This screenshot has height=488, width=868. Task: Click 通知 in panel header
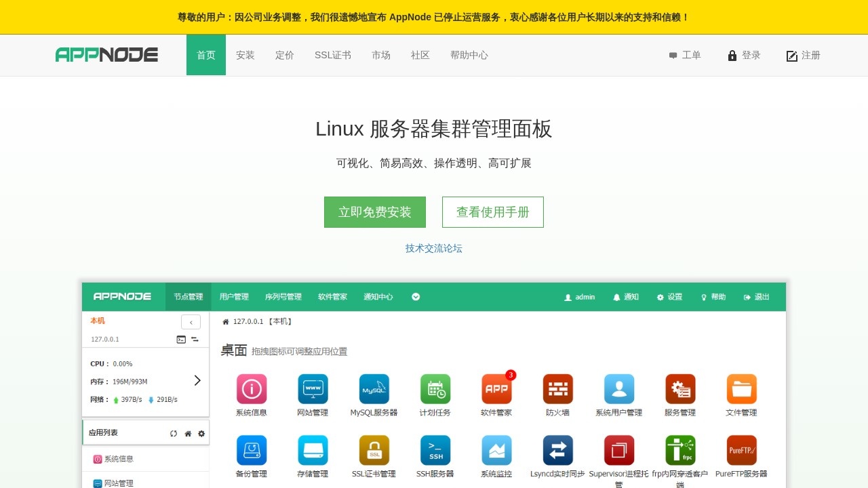(626, 297)
